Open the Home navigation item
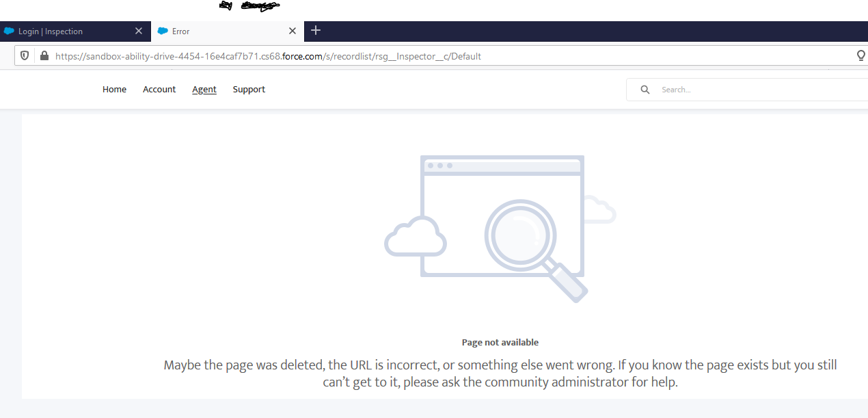Image resolution: width=868 pixels, height=418 pixels. (114, 89)
